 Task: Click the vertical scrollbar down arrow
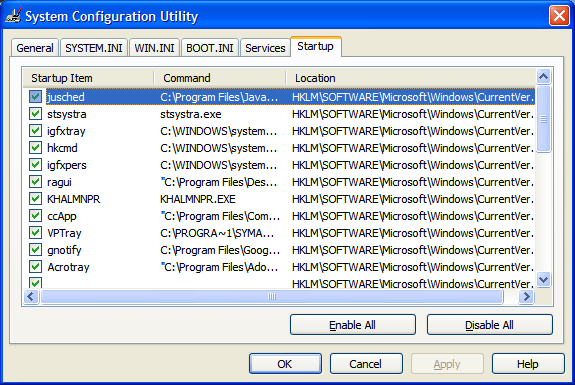pos(543,280)
